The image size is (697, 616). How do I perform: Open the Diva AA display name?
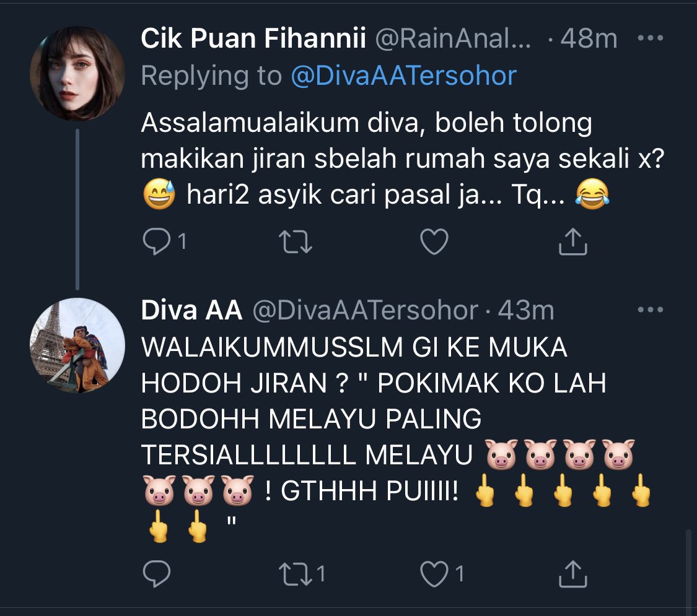[x=191, y=310]
